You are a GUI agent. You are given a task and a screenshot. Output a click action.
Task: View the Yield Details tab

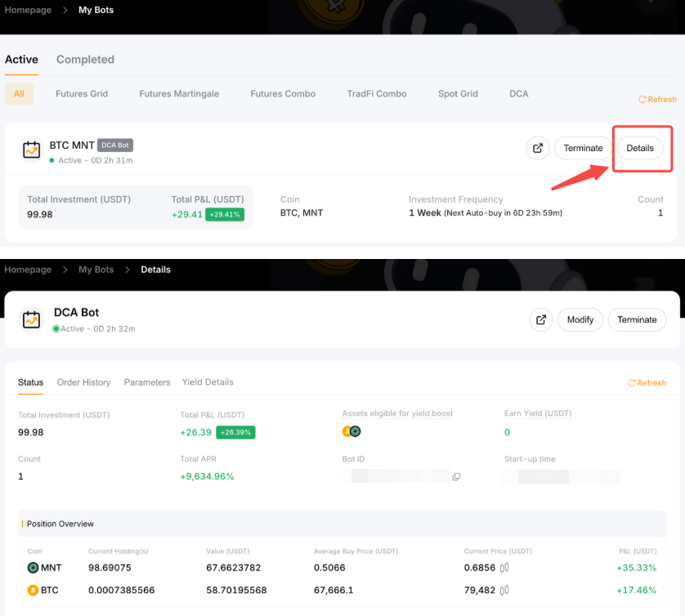point(208,382)
